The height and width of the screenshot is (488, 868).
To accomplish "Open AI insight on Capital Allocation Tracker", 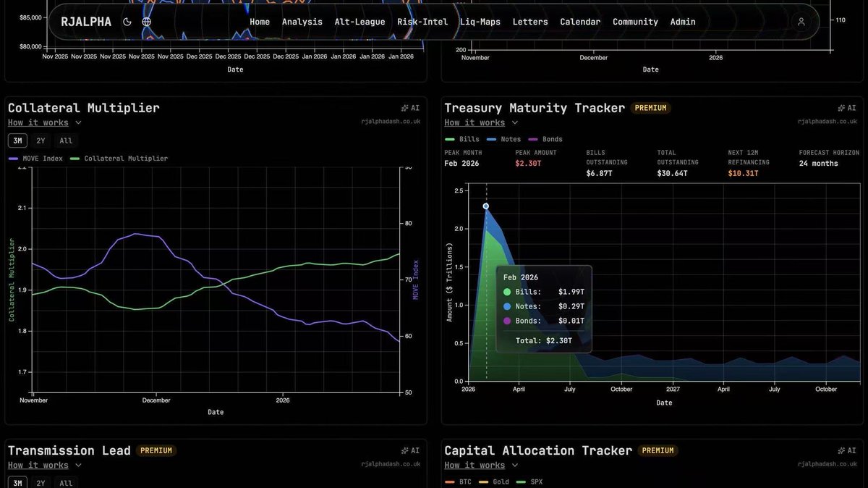I will click(x=847, y=450).
